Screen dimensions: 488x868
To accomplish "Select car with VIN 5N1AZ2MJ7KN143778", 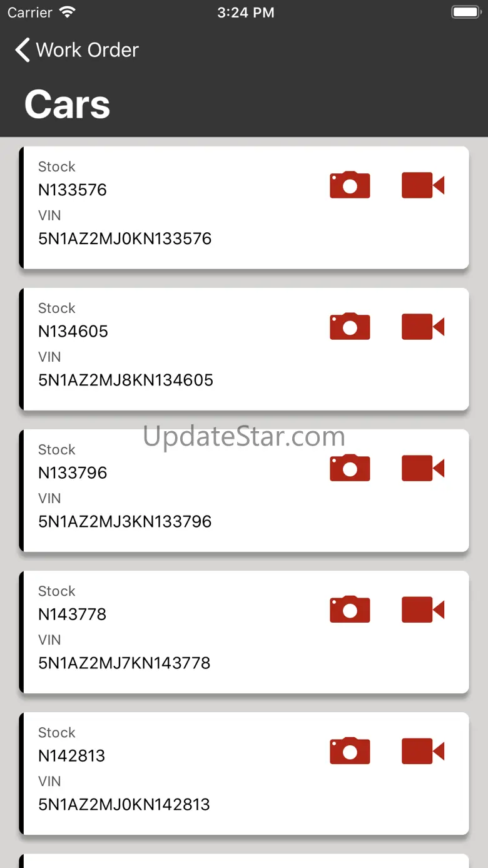I will [x=244, y=632].
